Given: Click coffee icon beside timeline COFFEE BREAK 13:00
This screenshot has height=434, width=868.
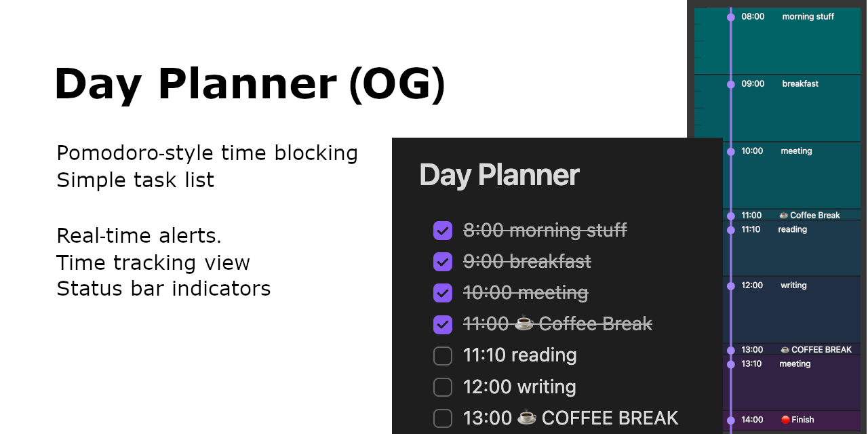Looking at the screenshot, I should coord(785,350).
